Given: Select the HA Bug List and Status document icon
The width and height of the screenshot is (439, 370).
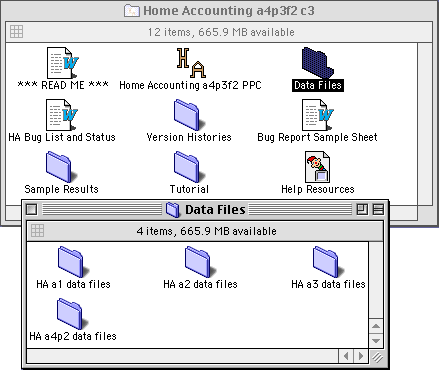Looking at the screenshot, I should pos(62,115).
